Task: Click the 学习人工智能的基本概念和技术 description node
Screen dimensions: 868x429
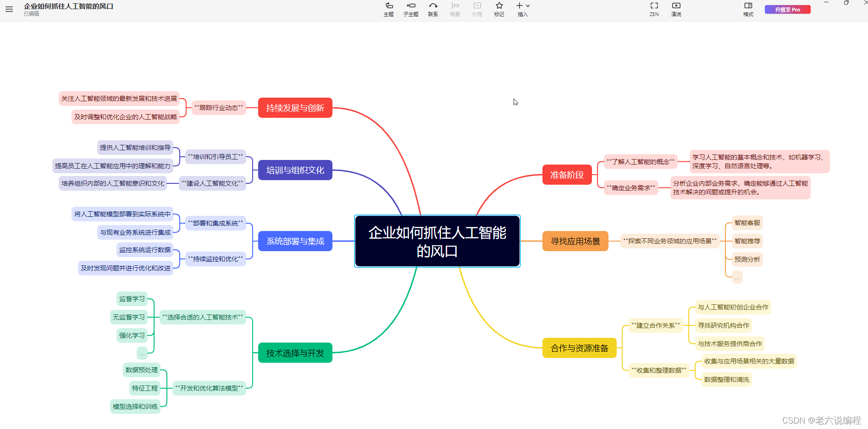Action: (759, 161)
